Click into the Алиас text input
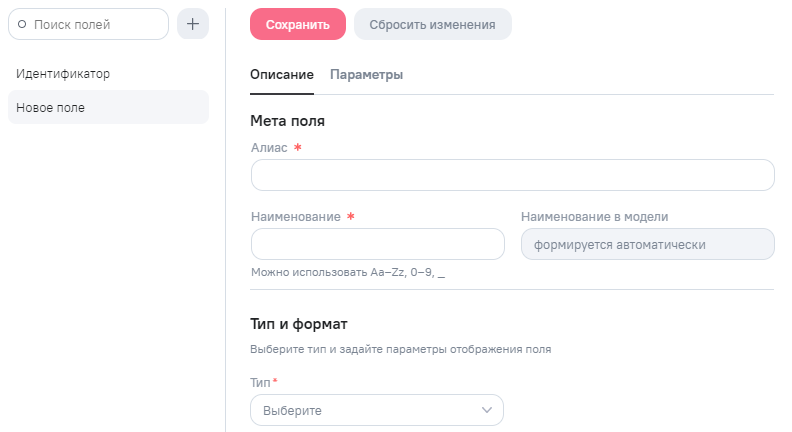 512,175
